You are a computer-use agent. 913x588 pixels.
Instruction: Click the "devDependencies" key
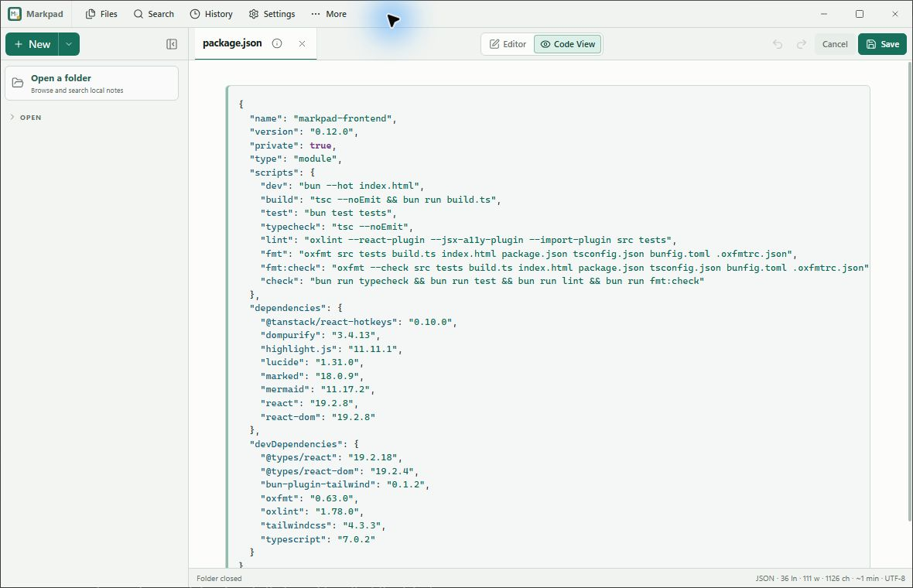click(298, 444)
